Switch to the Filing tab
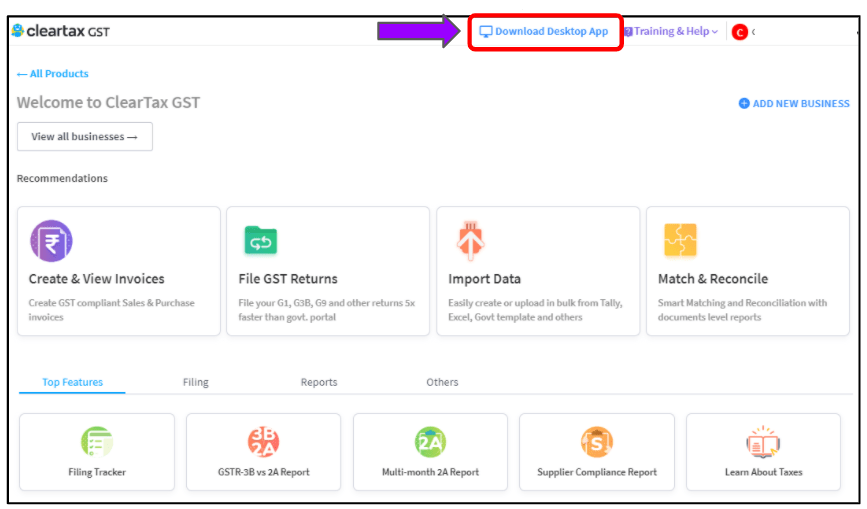 196,382
